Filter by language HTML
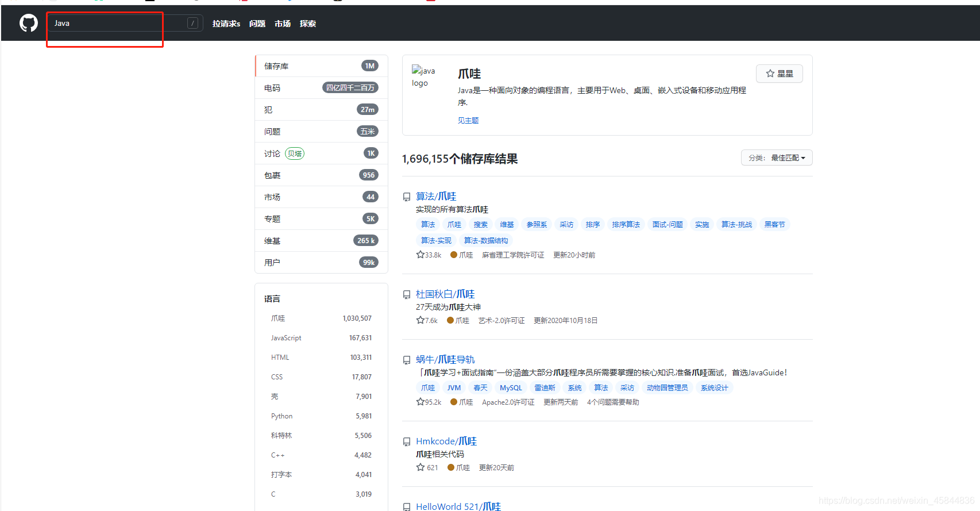This screenshot has width=980, height=511. pyautogui.click(x=321, y=358)
